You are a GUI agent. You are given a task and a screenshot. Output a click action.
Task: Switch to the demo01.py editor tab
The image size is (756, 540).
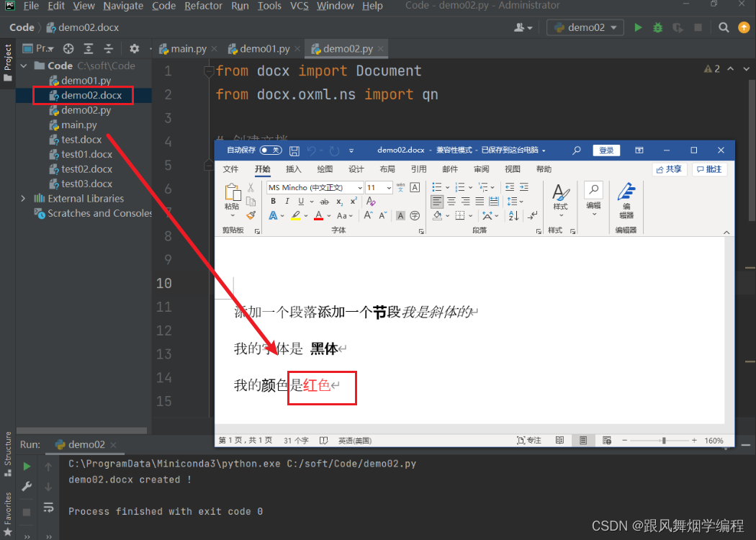point(265,49)
